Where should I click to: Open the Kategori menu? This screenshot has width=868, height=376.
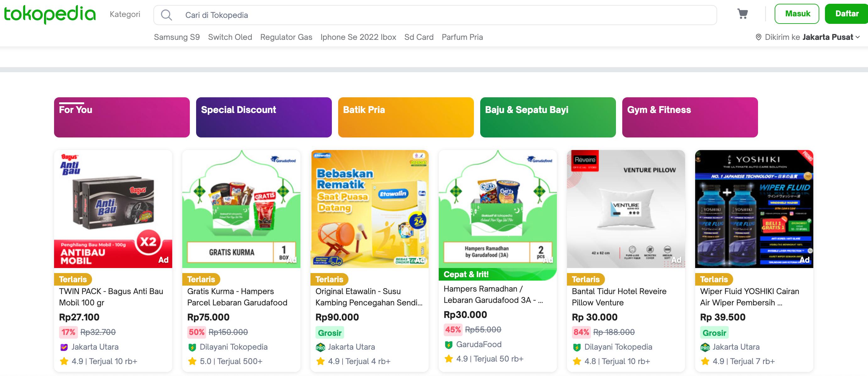pyautogui.click(x=125, y=14)
